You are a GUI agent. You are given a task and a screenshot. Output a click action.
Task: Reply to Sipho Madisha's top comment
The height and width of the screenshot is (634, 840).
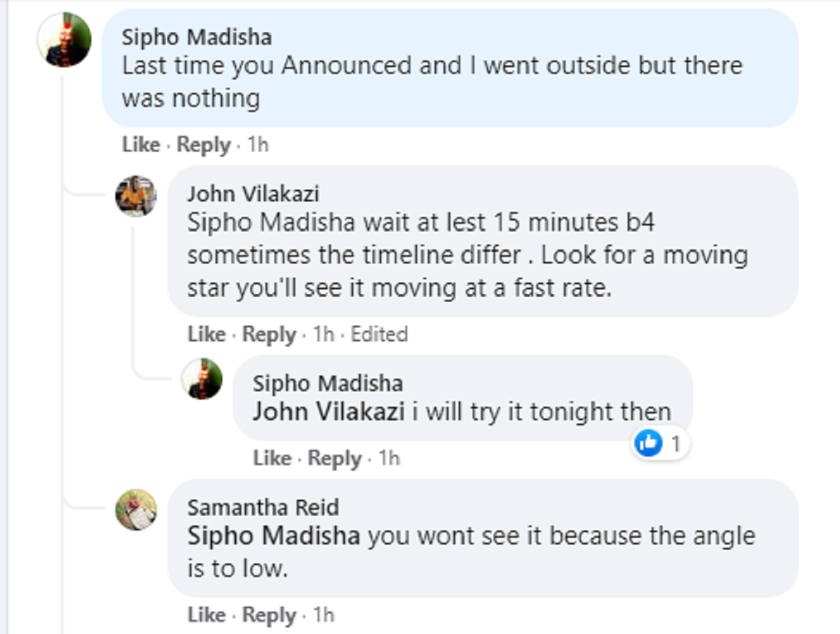(x=203, y=144)
